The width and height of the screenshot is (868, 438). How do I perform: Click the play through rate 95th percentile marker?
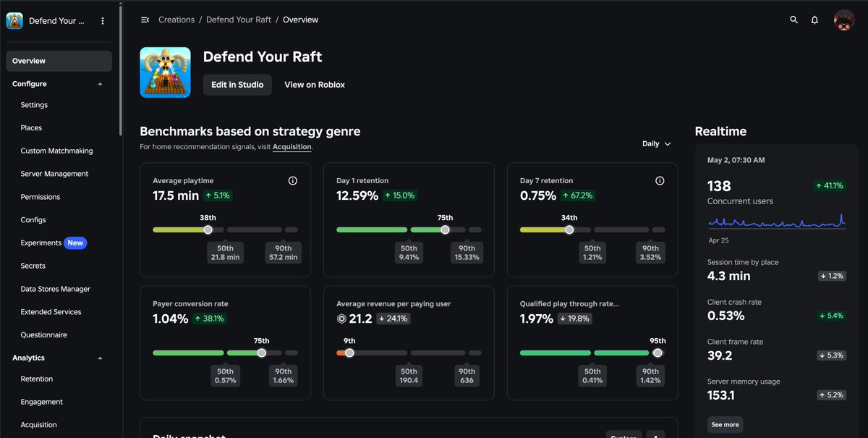(658, 353)
